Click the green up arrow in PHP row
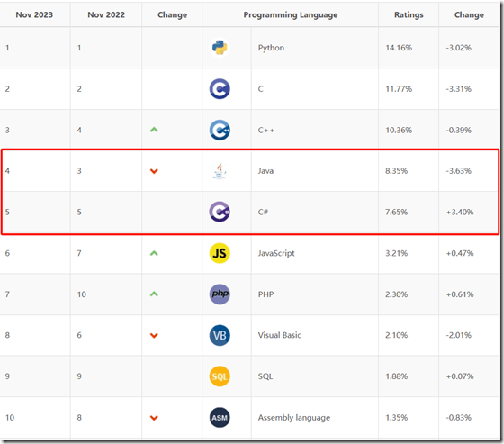Viewport: 504px width, 444px height. click(x=154, y=294)
